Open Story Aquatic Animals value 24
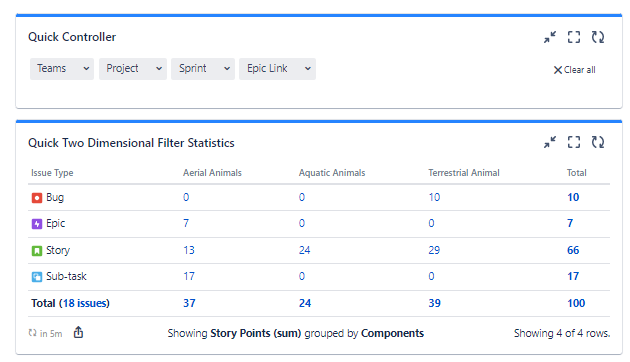The image size is (630, 362). (x=305, y=250)
